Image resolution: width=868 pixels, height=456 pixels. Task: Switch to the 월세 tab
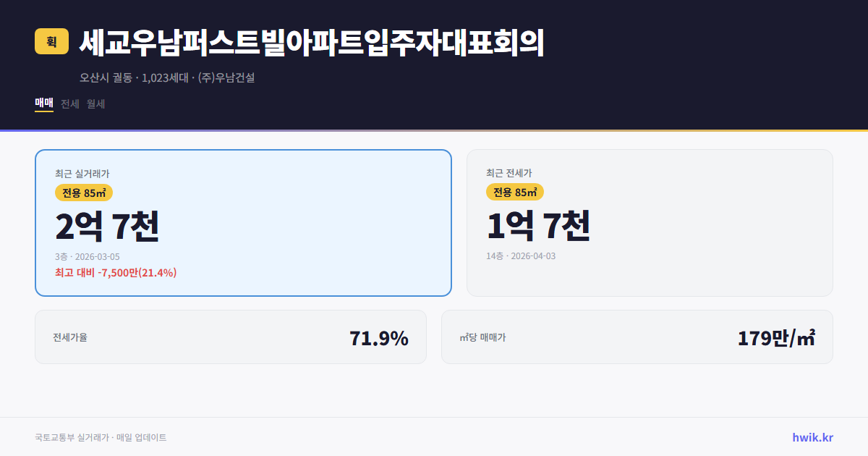click(x=95, y=104)
